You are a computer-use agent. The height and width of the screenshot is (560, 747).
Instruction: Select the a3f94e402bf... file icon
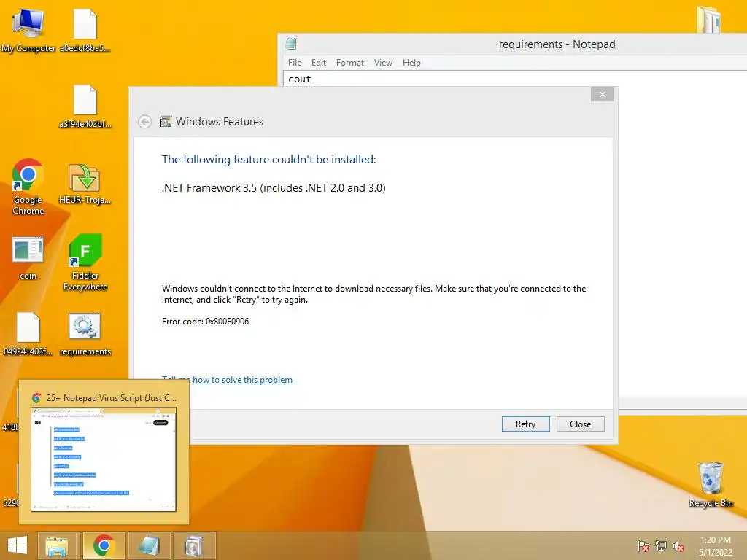[x=85, y=106]
